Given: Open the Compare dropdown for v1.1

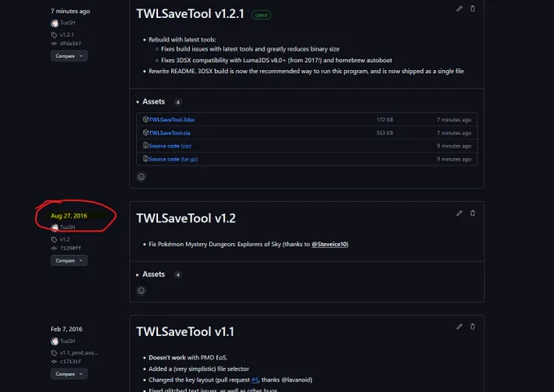Looking at the screenshot, I should pos(69,374).
